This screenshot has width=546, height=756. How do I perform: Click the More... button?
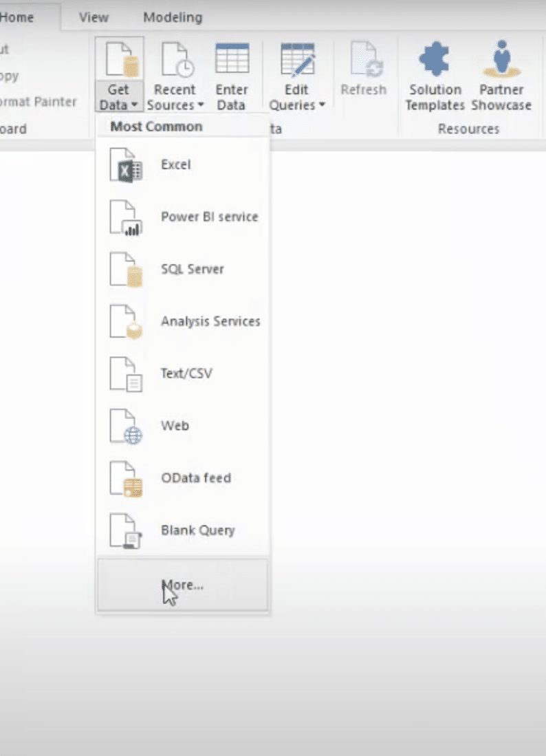pos(183,585)
